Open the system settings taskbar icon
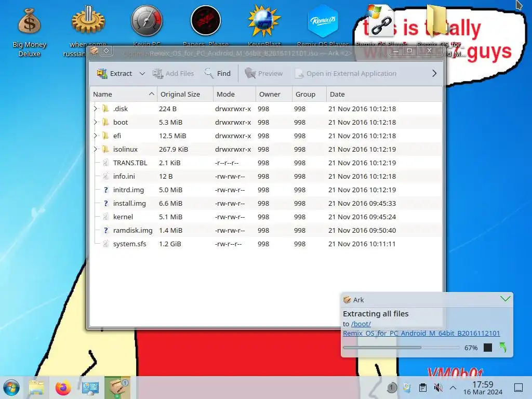This screenshot has width=532, height=399. [x=90, y=388]
